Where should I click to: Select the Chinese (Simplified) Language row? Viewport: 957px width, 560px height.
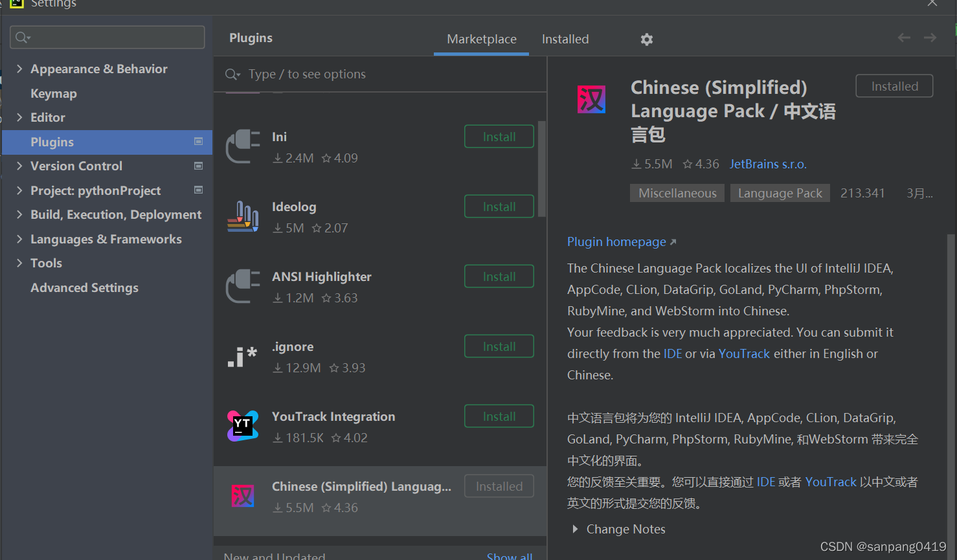(x=380, y=501)
